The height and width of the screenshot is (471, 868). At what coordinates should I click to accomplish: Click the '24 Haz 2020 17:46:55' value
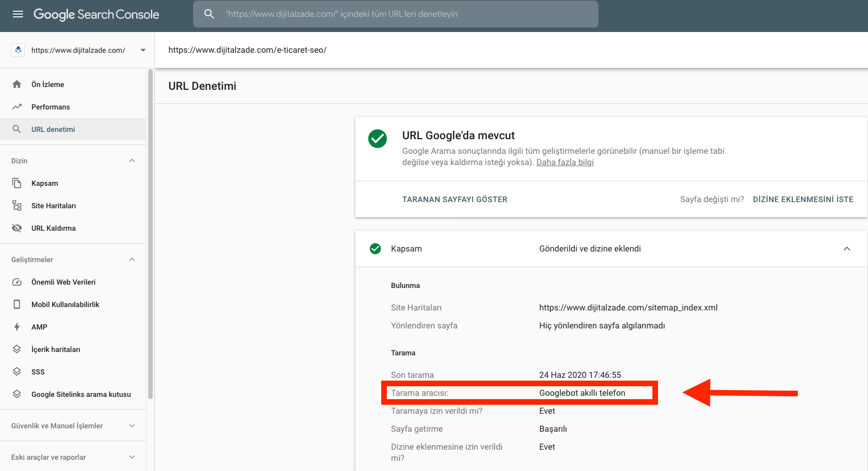pos(580,375)
